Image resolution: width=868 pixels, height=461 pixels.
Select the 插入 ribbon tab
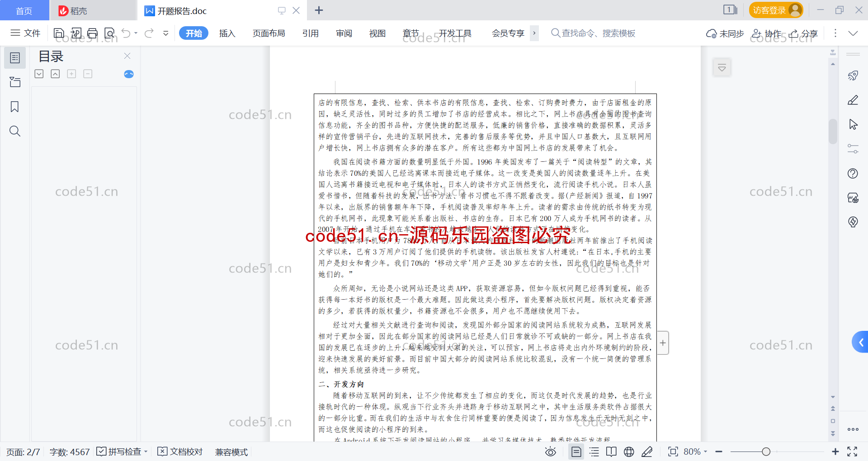(227, 33)
